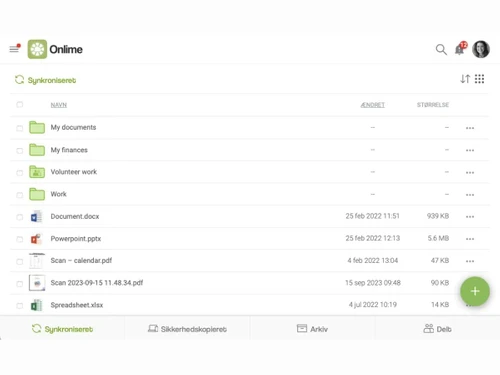The width and height of the screenshot is (500, 375).
Task: Open more options for Work folder
Action: click(x=470, y=195)
